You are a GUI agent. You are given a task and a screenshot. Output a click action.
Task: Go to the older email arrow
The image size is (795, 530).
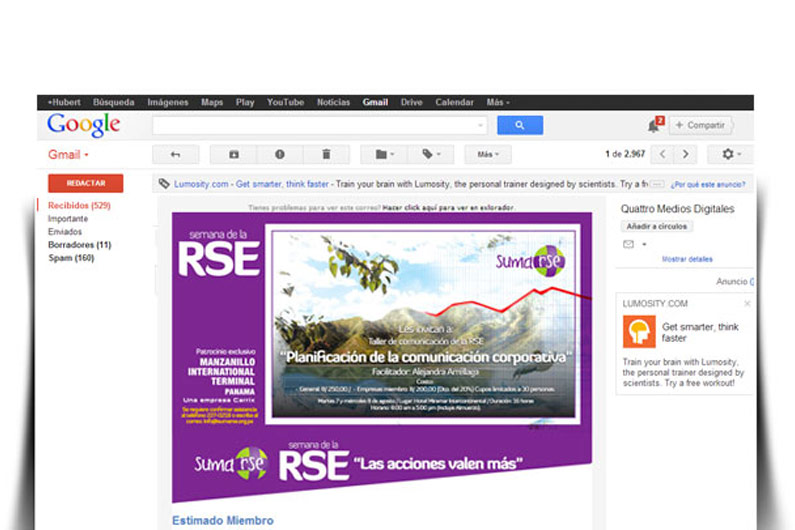[685, 154]
